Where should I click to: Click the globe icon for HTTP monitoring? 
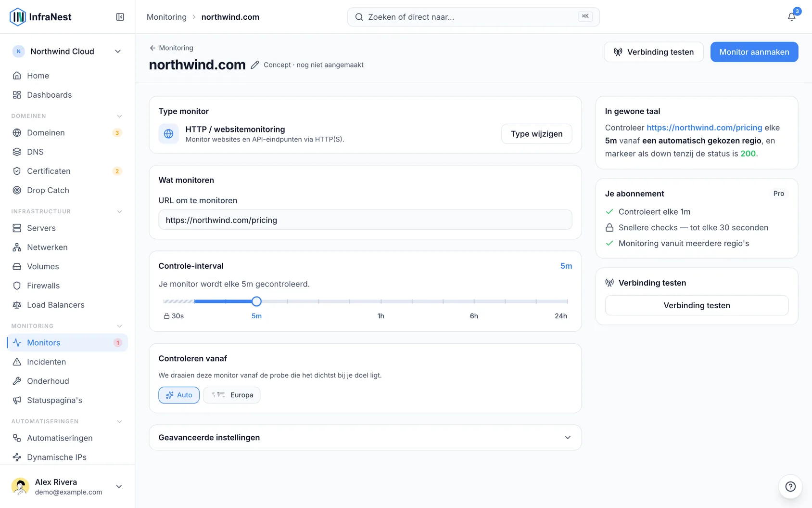pos(168,134)
